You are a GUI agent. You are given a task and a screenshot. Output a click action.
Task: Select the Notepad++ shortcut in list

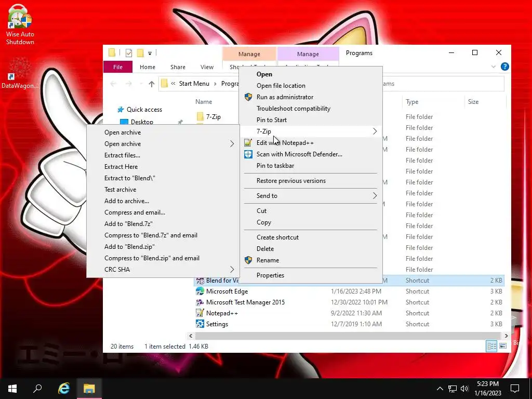[x=349, y=313]
